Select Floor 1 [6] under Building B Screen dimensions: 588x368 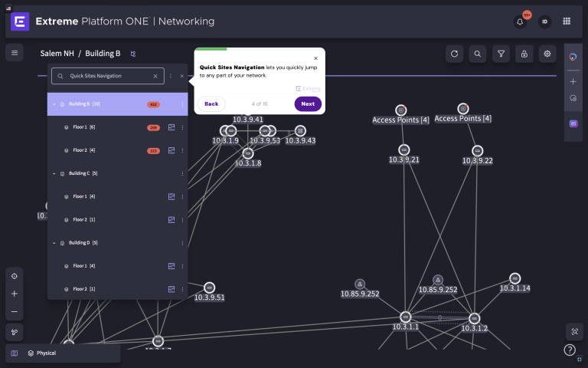(x=117, y=127)
